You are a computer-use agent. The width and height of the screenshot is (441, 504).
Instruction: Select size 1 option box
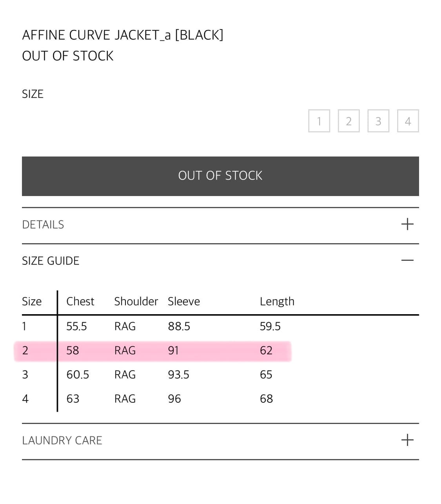pos(319,121)
